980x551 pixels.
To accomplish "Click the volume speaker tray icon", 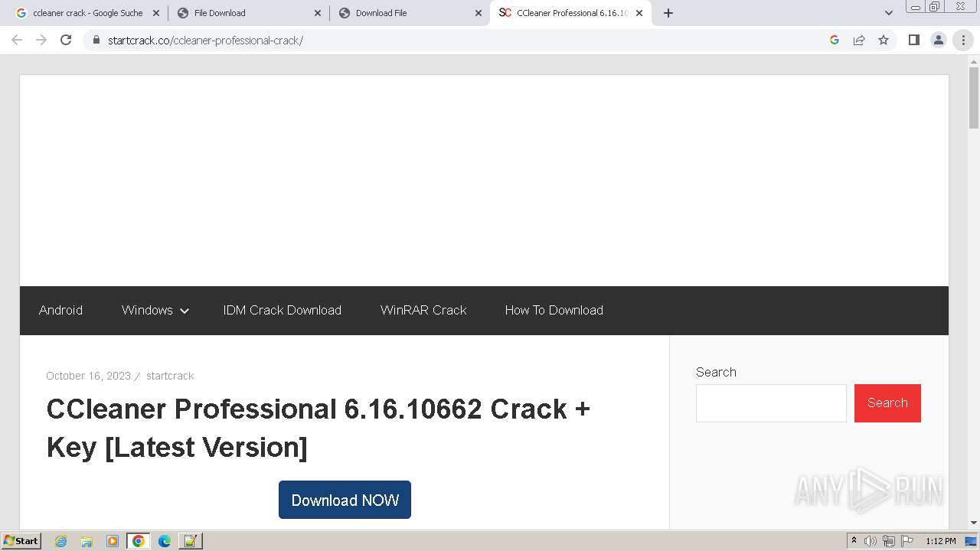I will [x=871, y=541].
